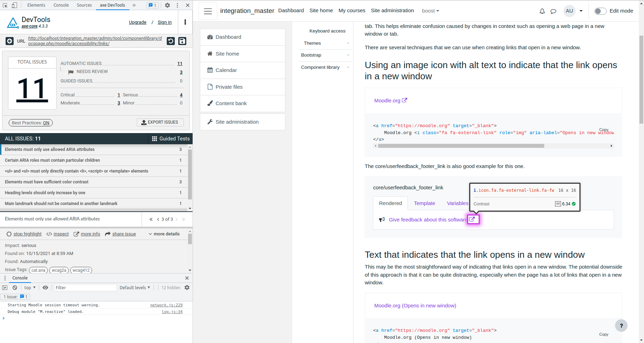Click the axe back arrow button
644x343 pixels.
[10, 41]
